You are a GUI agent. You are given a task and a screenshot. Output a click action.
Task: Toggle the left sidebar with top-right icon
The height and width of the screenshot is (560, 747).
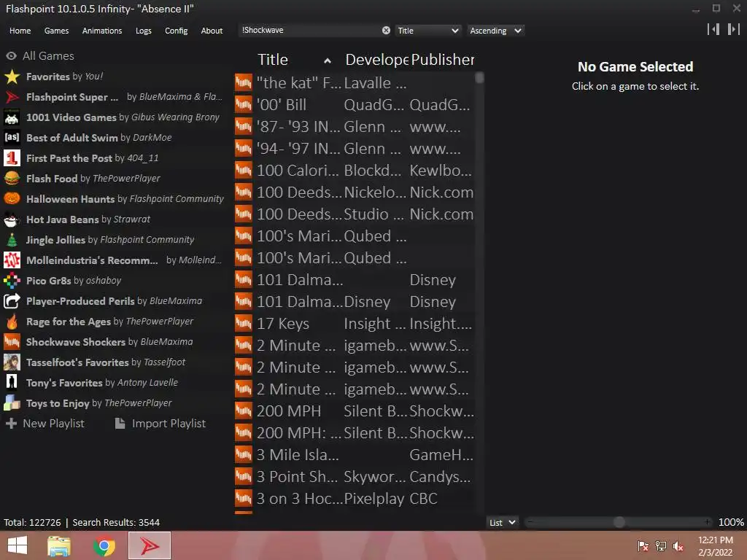[x=713, y=29]
